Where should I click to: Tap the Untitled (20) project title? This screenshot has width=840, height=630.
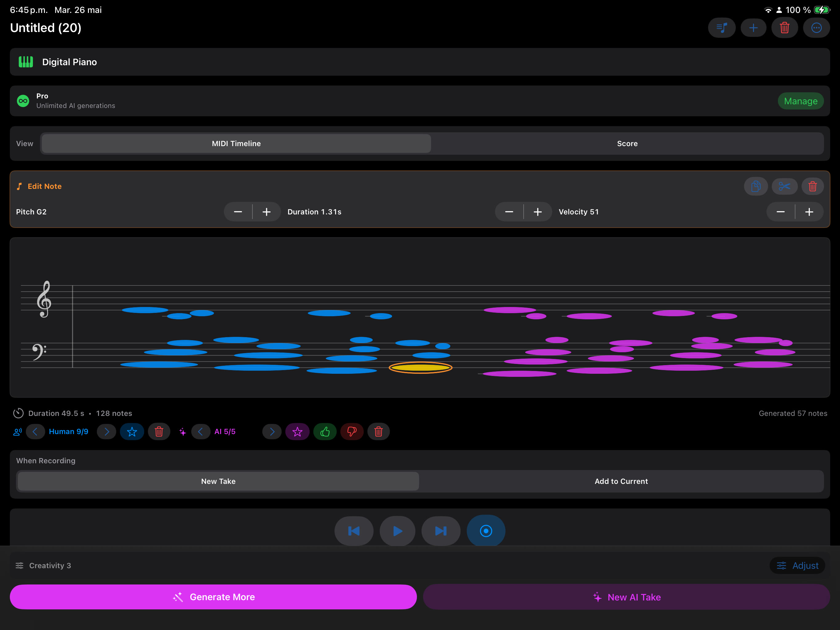(x=46, y=28)
